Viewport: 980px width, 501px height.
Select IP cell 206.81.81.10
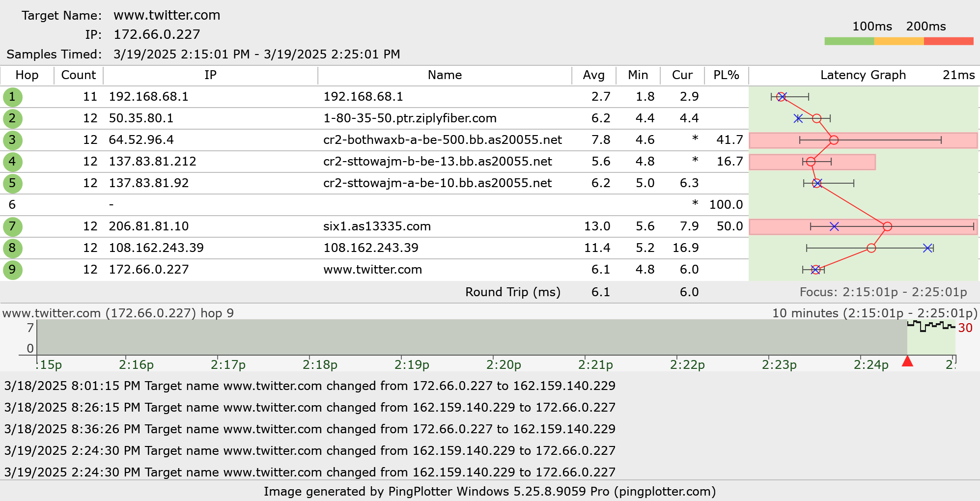coord(149,226)
